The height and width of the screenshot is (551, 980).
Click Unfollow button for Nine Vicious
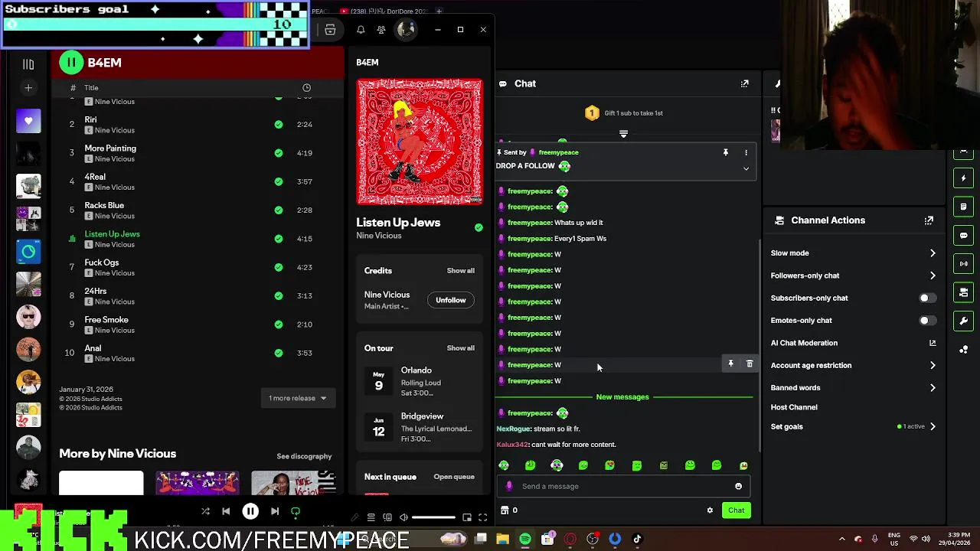click(x=451, y=300)
